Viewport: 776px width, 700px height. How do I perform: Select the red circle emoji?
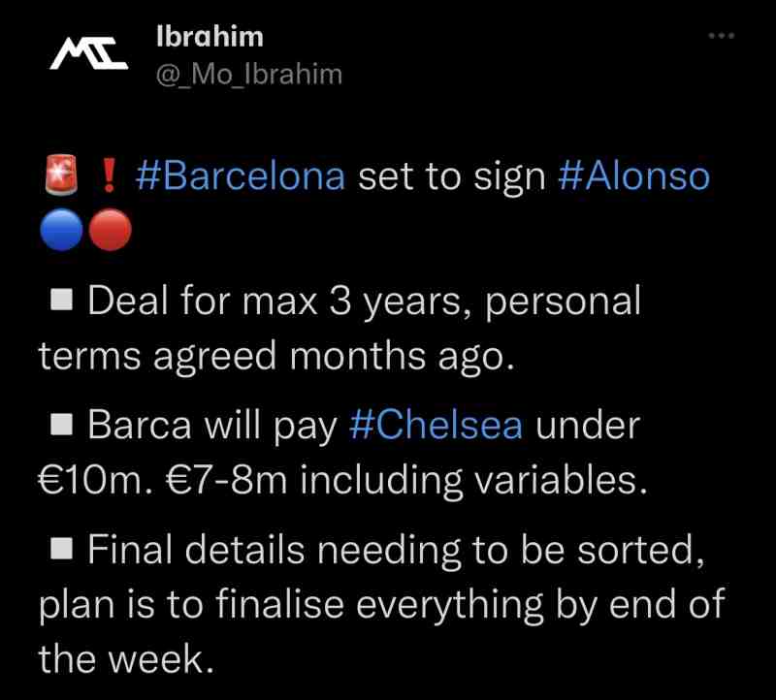[109, 231]
